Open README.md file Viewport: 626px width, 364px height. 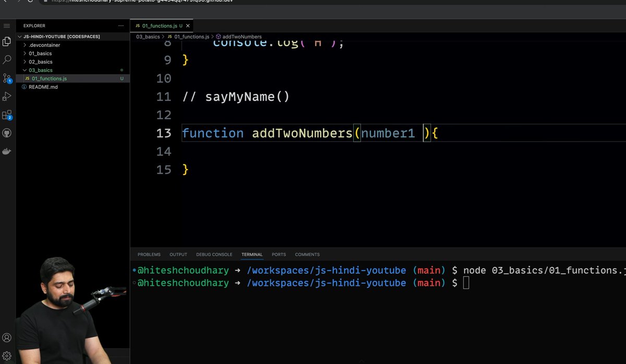click(x=43, y=87)
